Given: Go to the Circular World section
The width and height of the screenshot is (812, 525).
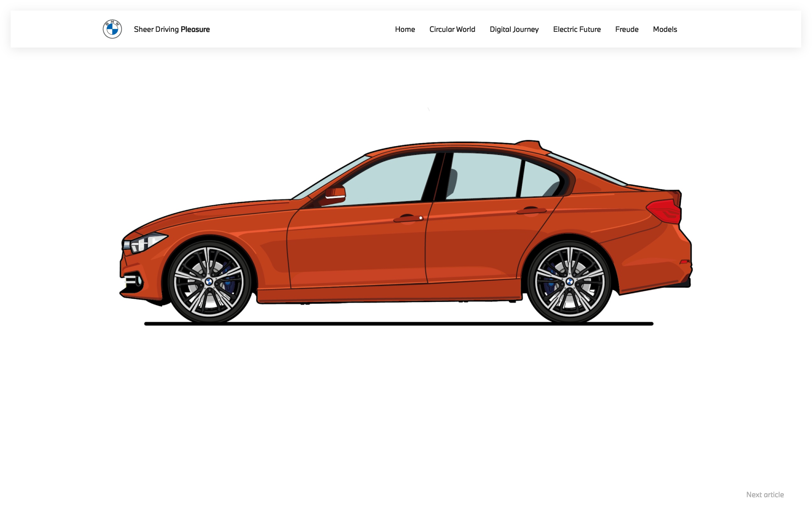Looking at the screenshot, I should coord(452,29).
